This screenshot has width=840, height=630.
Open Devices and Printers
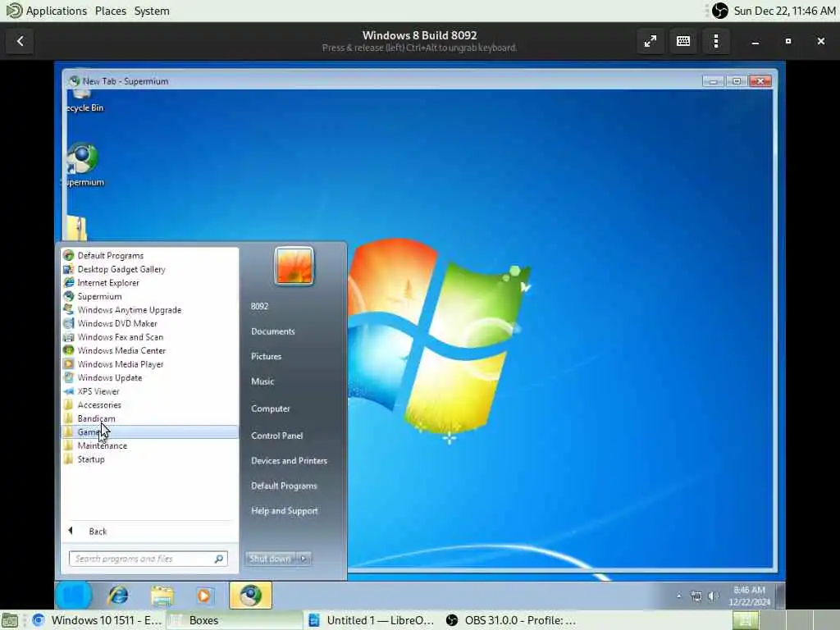[x=289, y=461]
